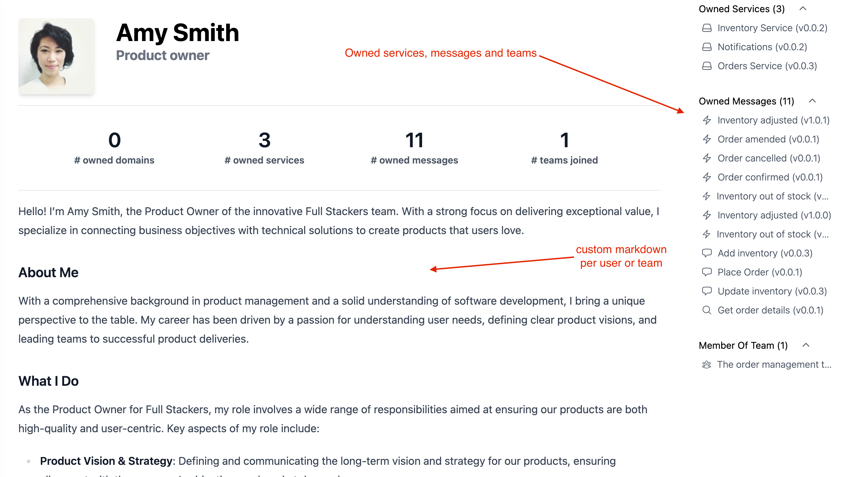The width and height of the screenshot is (868, 477).
Task: Click Amy Smith's profile photo
Action: point(56,56)
